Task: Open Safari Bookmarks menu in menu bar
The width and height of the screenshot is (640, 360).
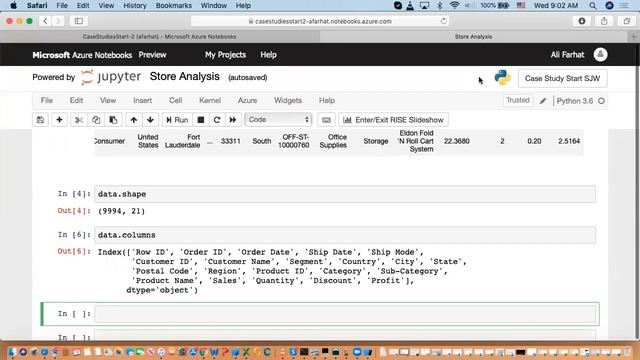Action: click(173, 6)
